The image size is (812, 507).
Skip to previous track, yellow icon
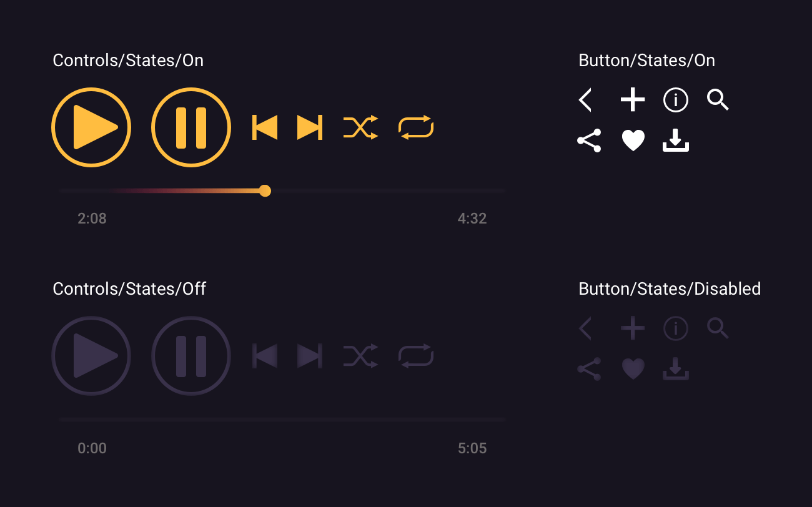coord(265,127)
